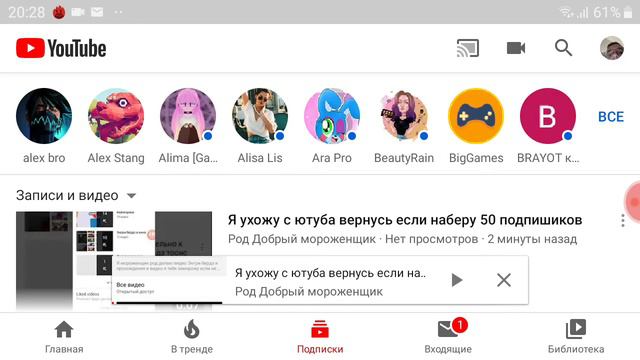Open BRAYOT channel letter B avatar

[548, 116]
